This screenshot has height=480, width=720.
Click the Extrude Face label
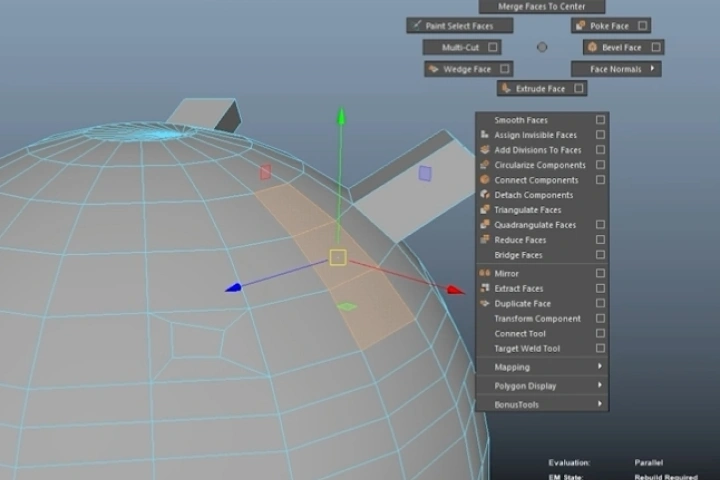(540, 89)
